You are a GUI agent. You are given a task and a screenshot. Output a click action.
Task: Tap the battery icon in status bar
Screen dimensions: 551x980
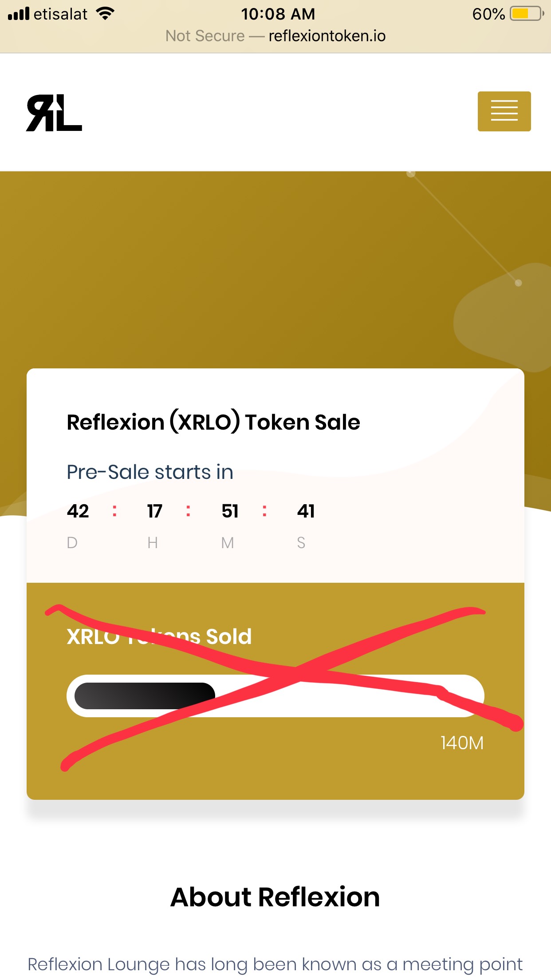click(x=527, y=14)
